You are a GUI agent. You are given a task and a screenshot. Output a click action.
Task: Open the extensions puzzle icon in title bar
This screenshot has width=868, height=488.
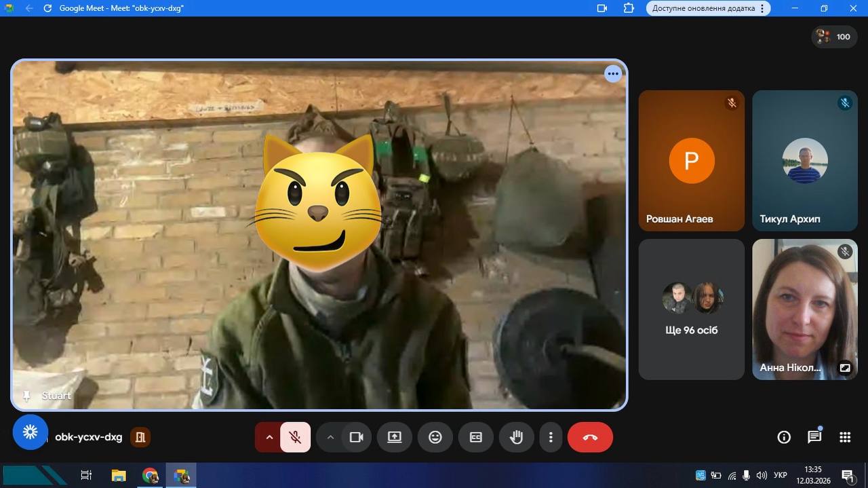coord(629,8)
